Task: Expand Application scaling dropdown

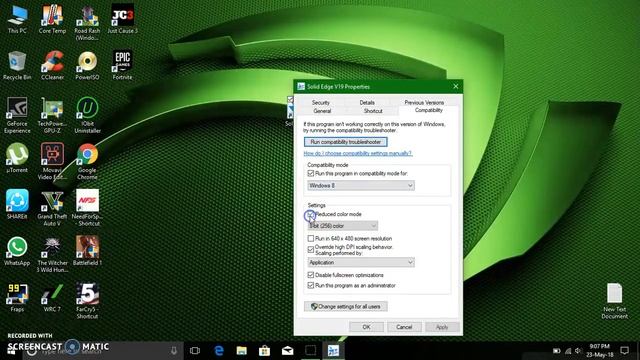Action: pyautogui.click(x=361, y=262)
